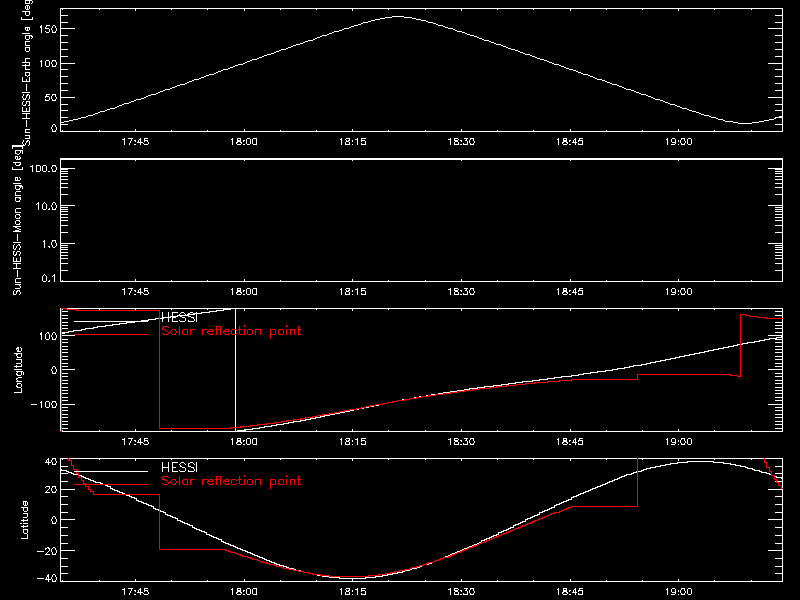The height and width of the screenshot is (600, 800).
Task: Click the 50 tick on Sun-HESSI-Earth axis
Action: pos(51,97)
